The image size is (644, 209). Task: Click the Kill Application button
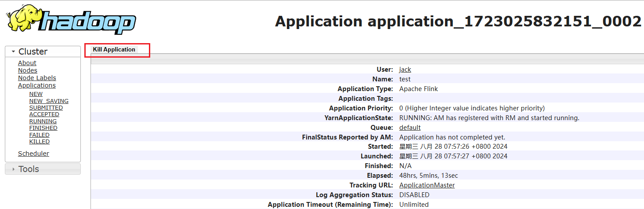pyautogui.click(x=114, y=50)
